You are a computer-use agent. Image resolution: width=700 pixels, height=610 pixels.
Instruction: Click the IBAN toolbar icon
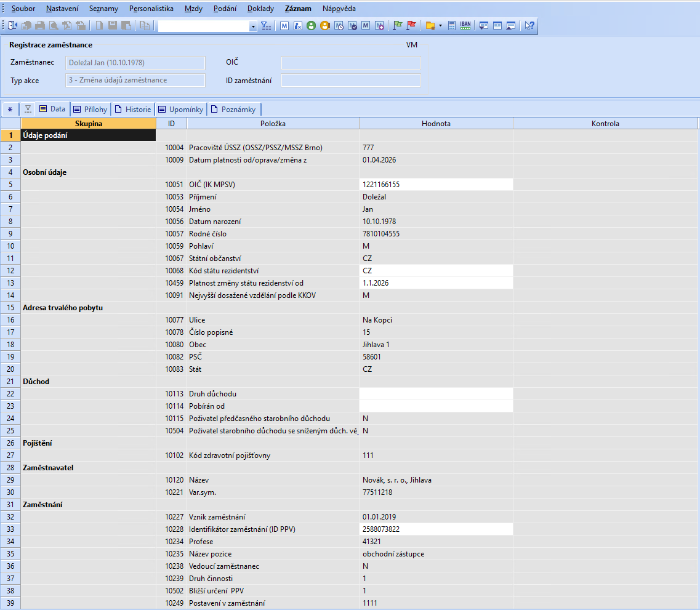click(x=465, y=26)
